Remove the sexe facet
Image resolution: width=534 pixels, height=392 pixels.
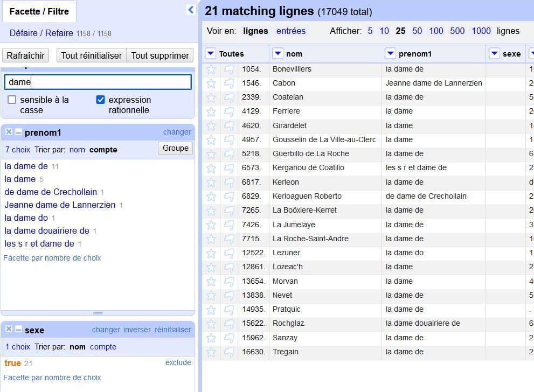click(9, 329)
